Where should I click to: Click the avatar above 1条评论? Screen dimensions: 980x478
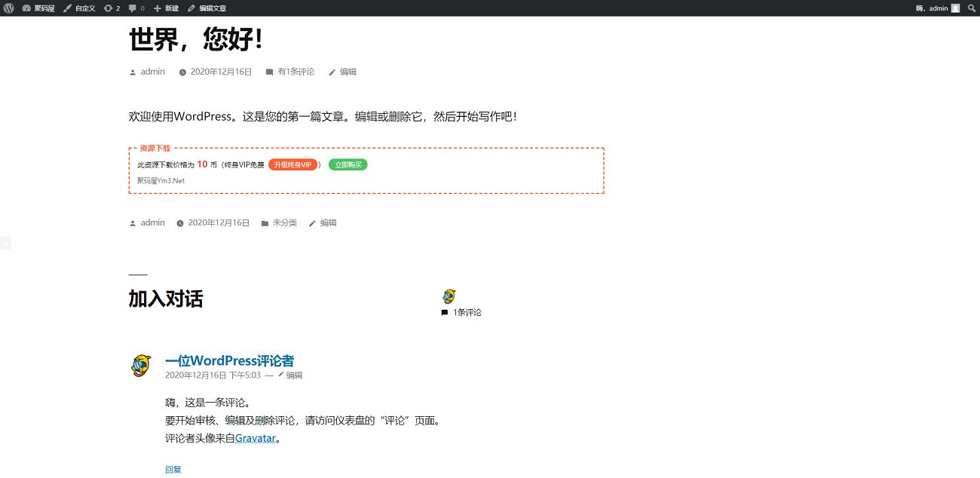pos(449,296)
